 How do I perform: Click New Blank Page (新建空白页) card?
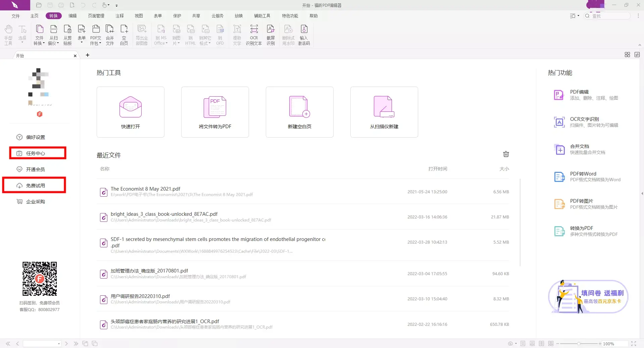point(300,112)
